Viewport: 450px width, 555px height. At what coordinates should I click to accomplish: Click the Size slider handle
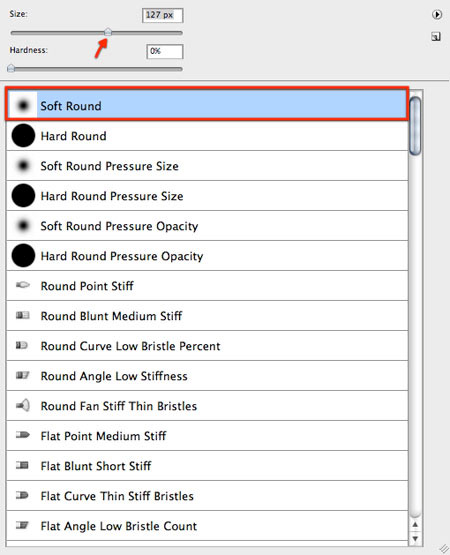pos(108,32)
